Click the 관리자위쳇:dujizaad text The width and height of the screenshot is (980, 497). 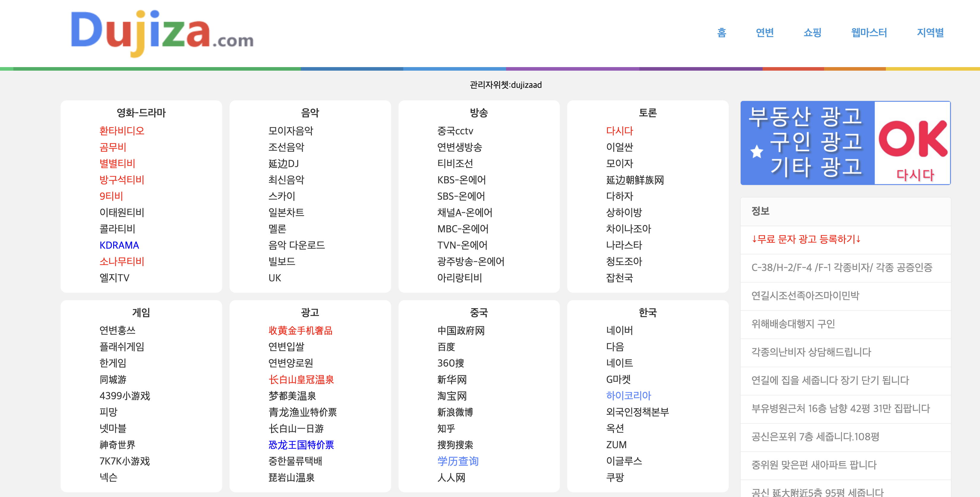pos(506,85)
